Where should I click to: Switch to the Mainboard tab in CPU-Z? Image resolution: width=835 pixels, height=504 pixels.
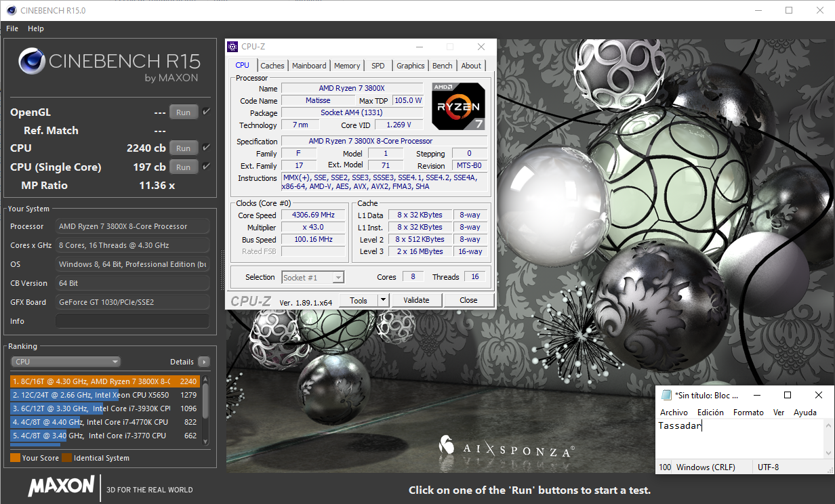coord(309,66)
